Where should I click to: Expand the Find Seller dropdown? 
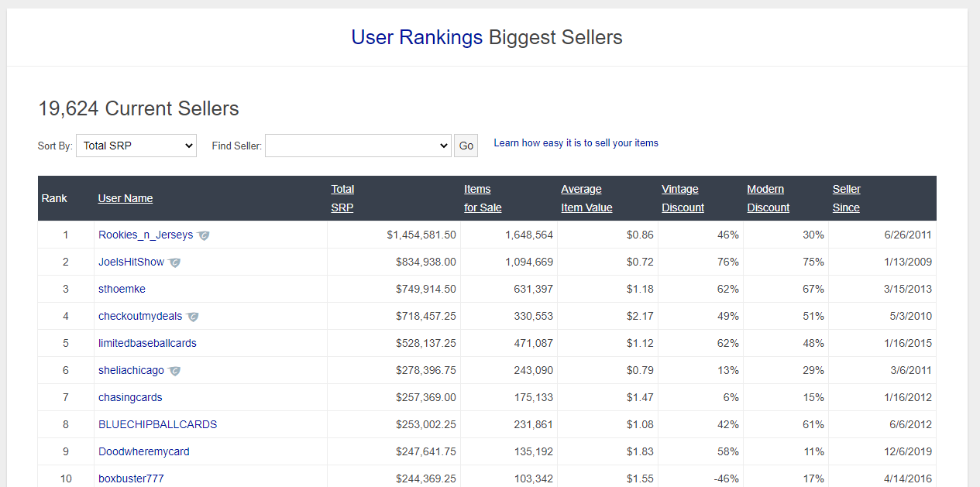click(x=358, y=146)
